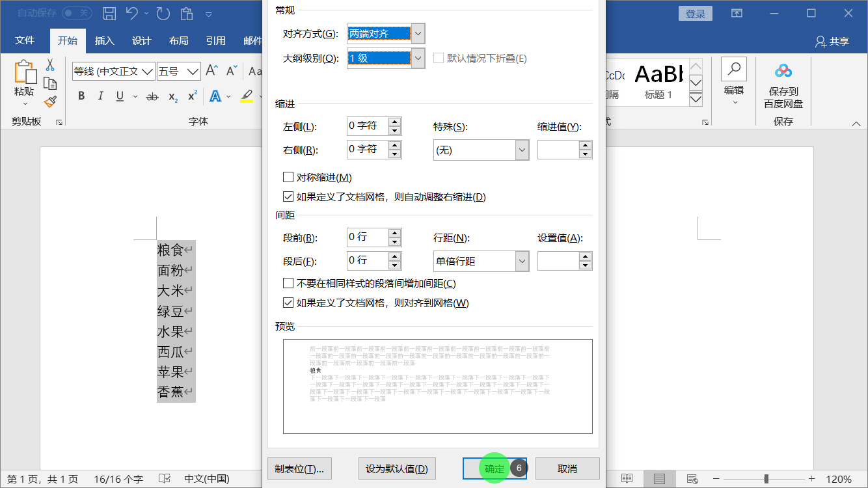The width and height of the screenshot is (868, 488).
Task: Click the 粘贴 paste icon
Action: pyautogui.click(x=25, y=72)
